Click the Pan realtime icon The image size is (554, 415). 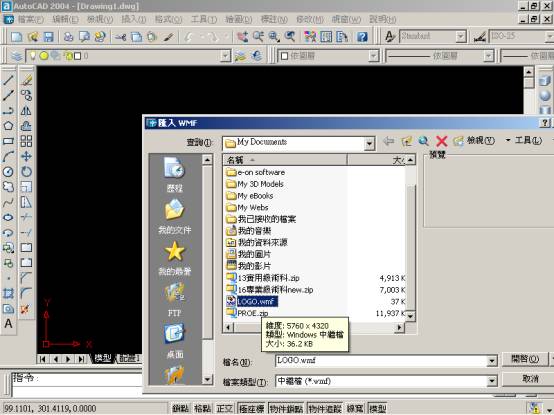(242, 37)
